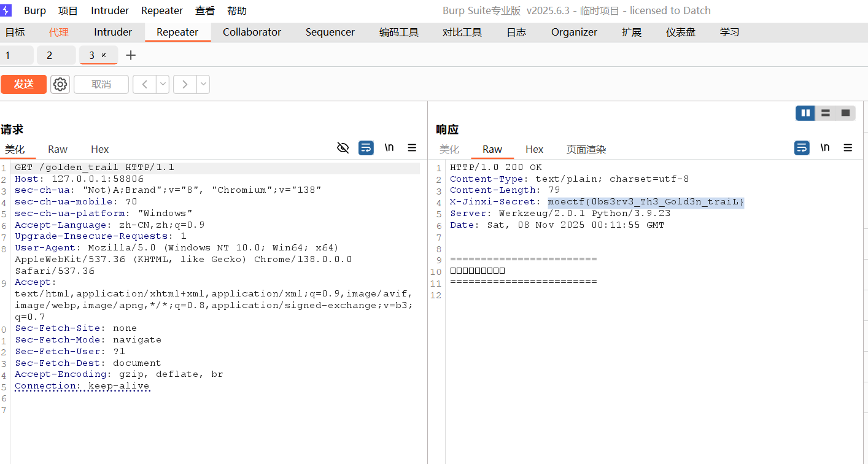Select Repeater tab 1

[17, 55]
